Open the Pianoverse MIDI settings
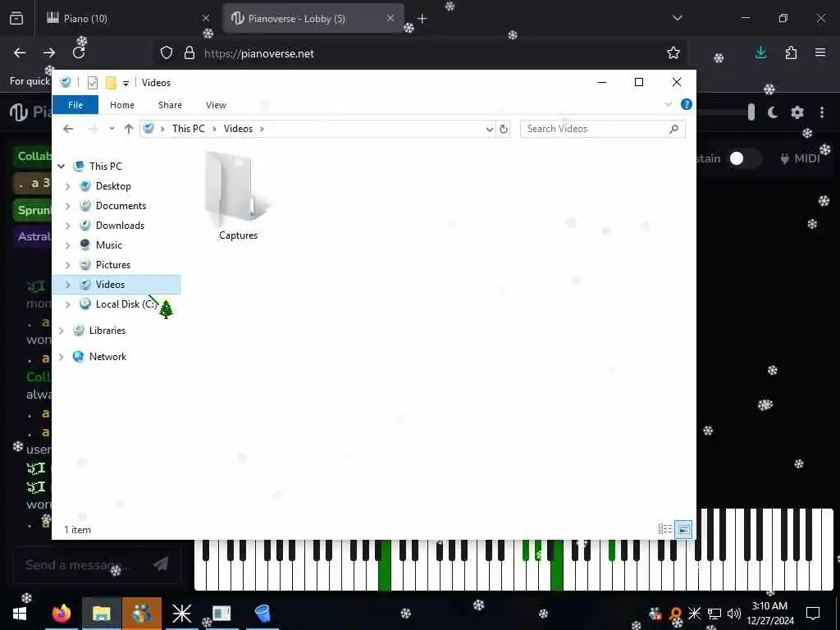This screenshot has height=630, width=840. (800, 158)
